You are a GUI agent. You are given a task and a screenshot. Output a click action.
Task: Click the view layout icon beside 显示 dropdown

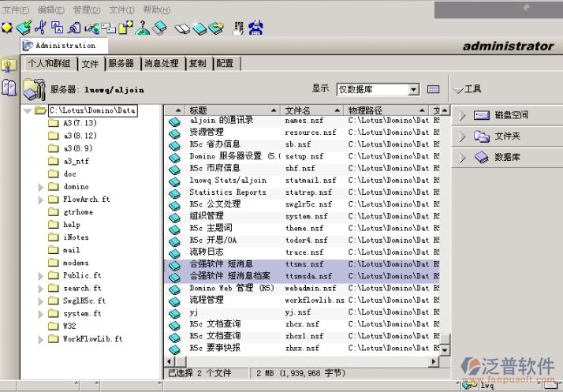(433, 89)
